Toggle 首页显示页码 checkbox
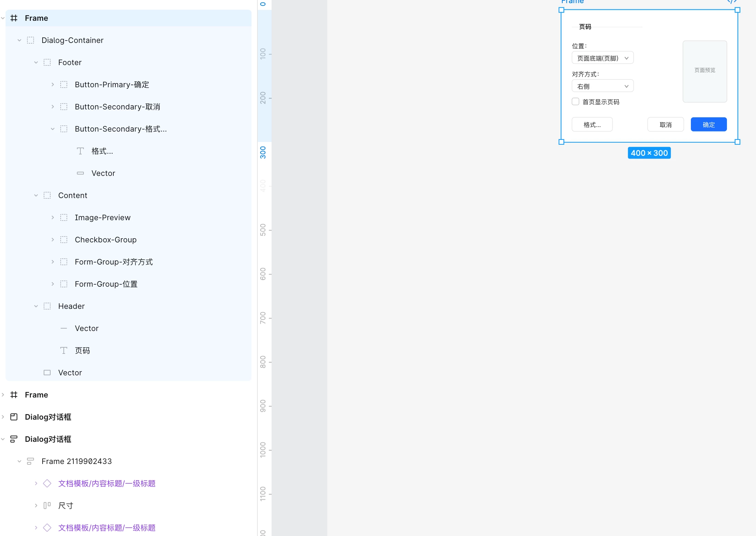Image resolution: width=756 pixels, height=536 pixels. (575, 101)
